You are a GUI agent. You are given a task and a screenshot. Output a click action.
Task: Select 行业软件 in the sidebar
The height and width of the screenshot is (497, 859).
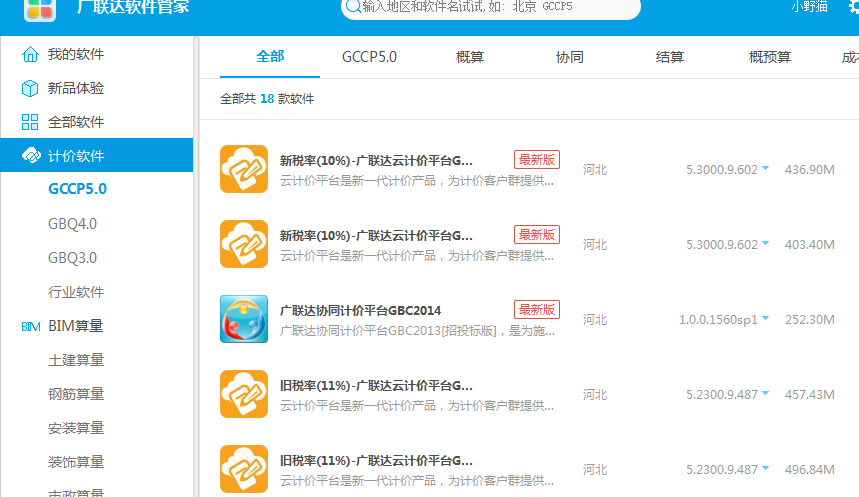(x=76, y=292)
